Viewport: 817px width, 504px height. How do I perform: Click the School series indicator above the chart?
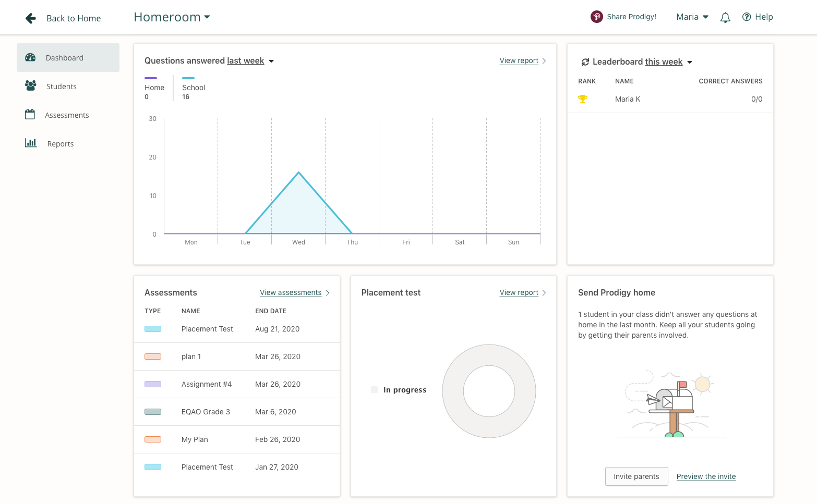coord(188,77)
